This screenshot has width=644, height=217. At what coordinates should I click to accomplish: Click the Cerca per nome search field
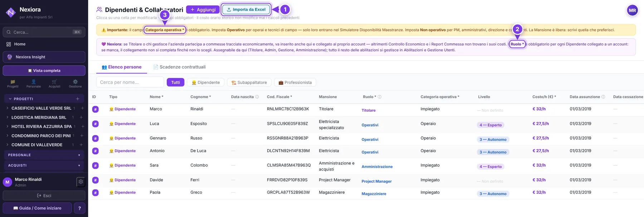tap(130, 82)
